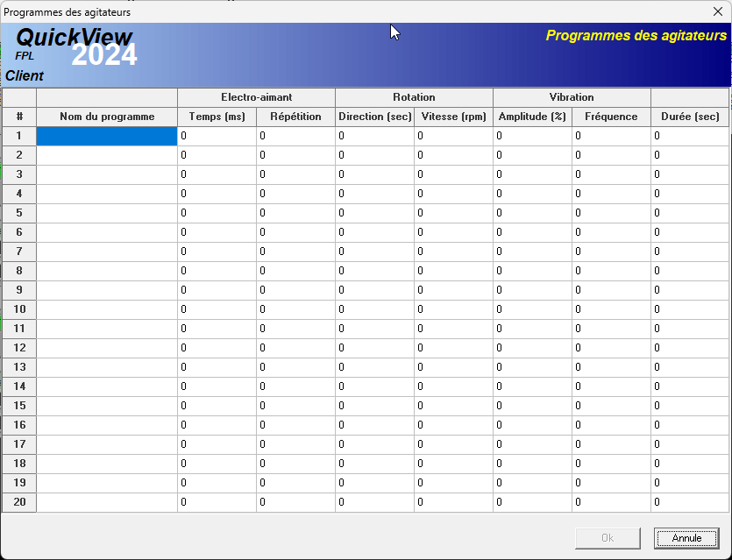The height and width of the screenshot is (560, 732).
Task: Click the Nom du programme column header
Action: [x=107, y=117]
